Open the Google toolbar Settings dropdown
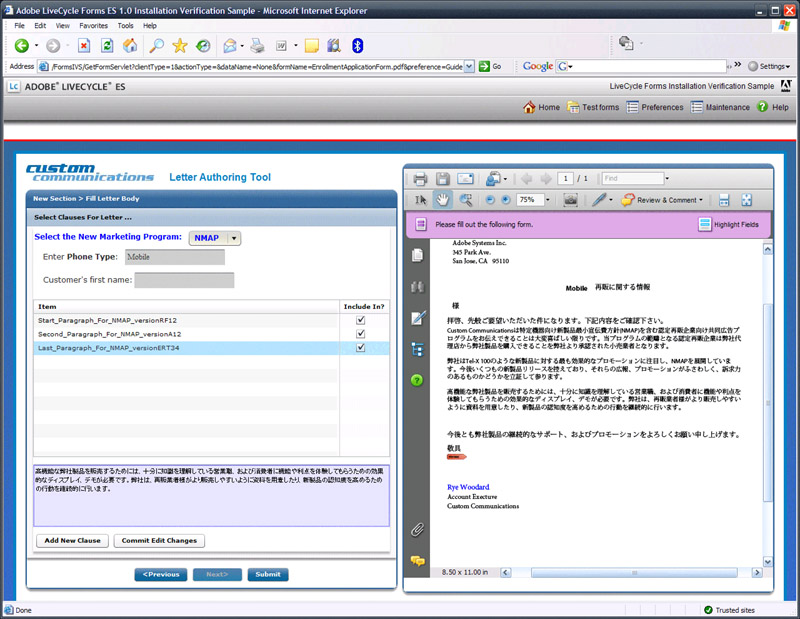 click(769, 66)
